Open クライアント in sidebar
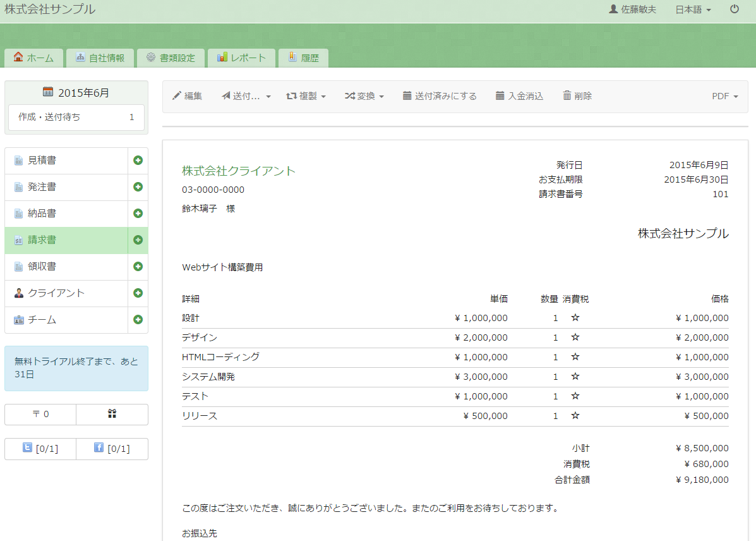This screenshot has height=541, width=756. (x=66, y=293)
